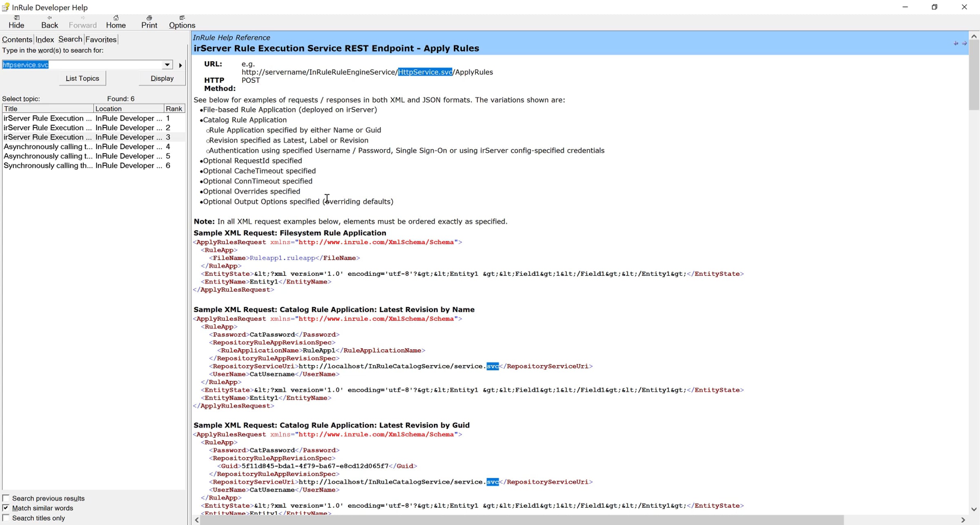
Task: Click the List Topics button
Action: coord(82,78)
